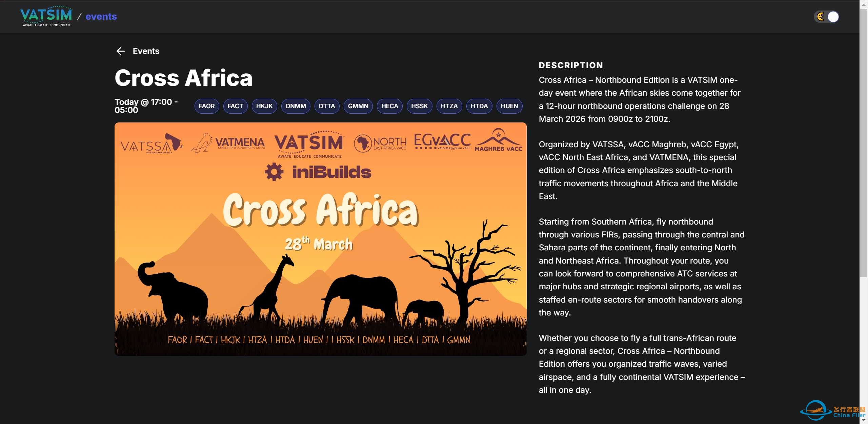Click the HTZA airport badge
The height and width of the screenshot is (424, 868).
(449, 106)
